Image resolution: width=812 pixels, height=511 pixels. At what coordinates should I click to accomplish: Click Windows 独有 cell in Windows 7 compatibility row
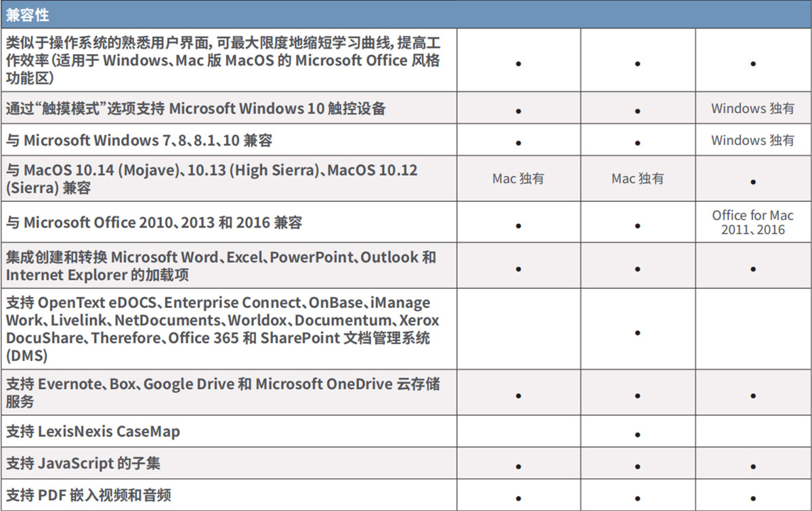[x=752, y=140]
